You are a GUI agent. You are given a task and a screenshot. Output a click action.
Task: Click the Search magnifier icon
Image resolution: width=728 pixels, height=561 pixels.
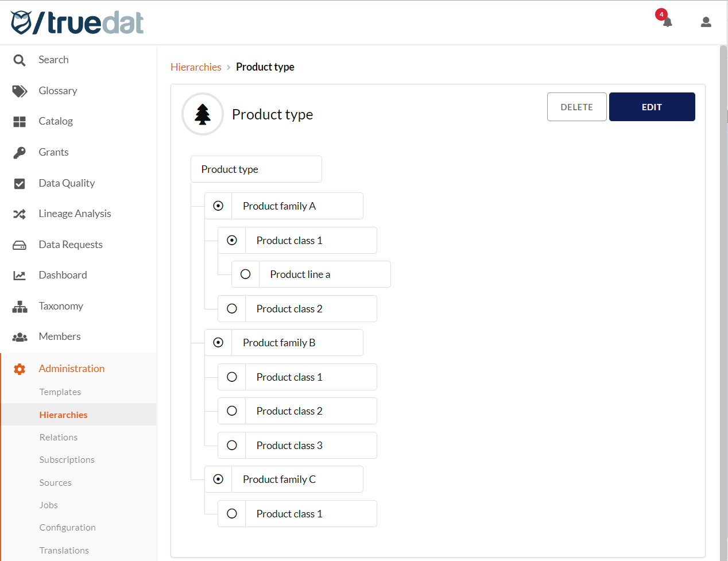pos(20,60)
